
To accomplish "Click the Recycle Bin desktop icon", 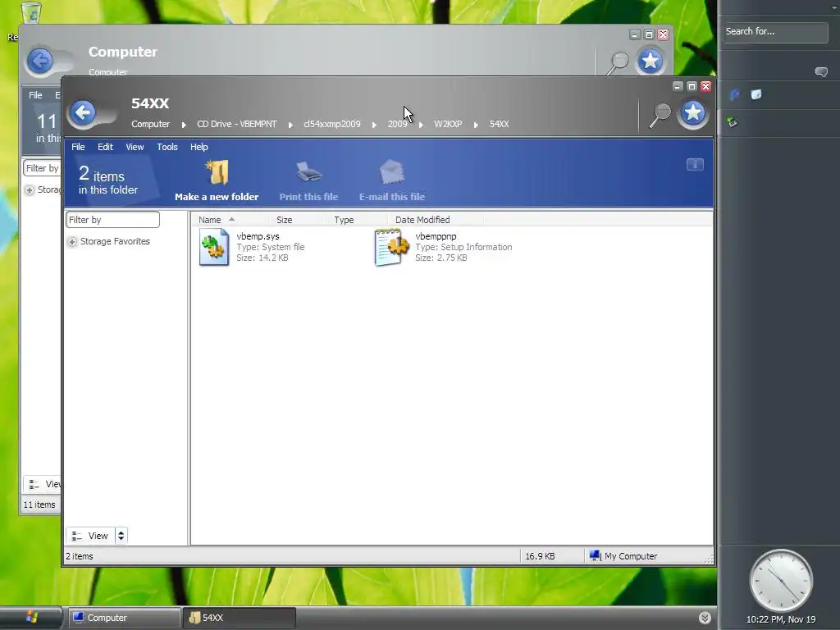I will pos(31,13).
